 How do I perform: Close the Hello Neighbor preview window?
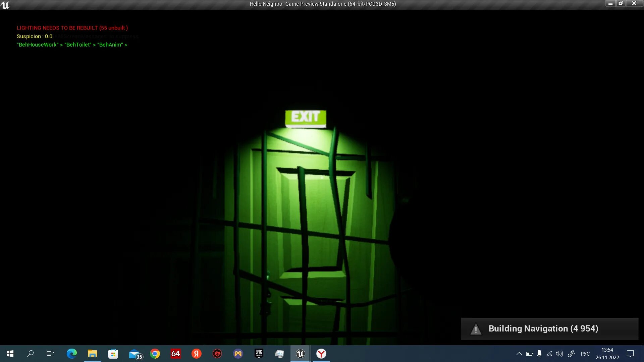pyautogui.click(x=634, y=4)
